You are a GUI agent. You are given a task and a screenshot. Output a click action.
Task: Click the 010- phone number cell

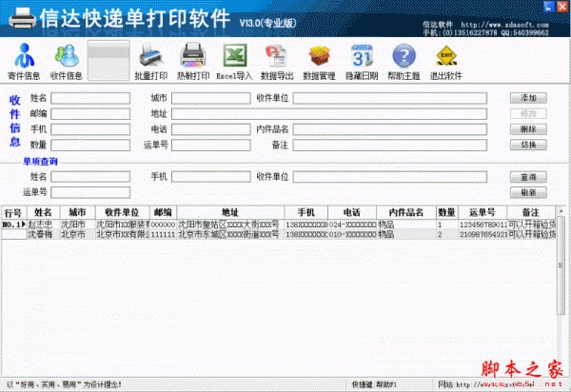click(352, 234)
